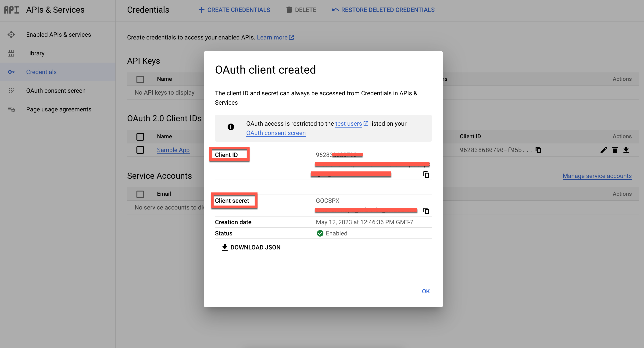The image size is (644, 348).
Task: Click DOWNLOAD JSON in the dialog
Action: pos(251,247)
